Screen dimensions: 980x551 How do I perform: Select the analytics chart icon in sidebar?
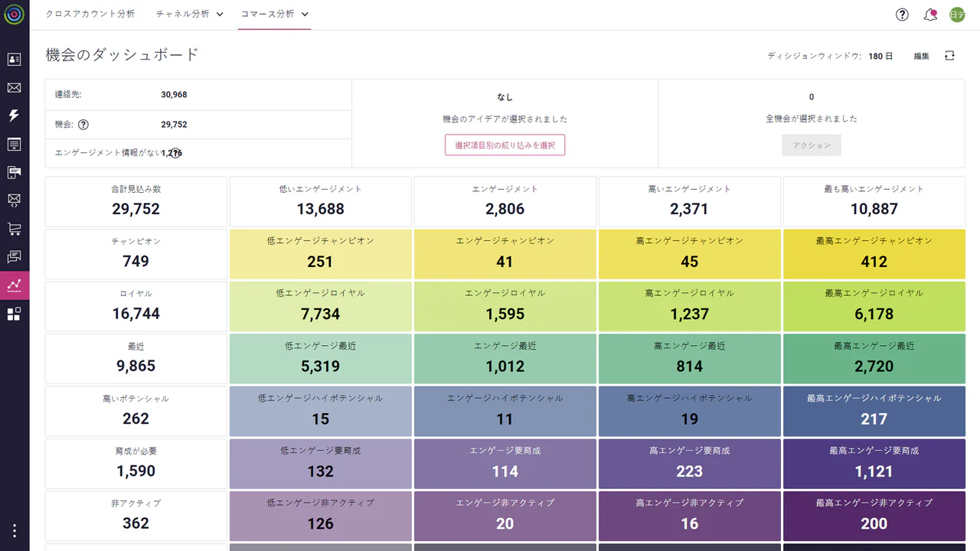click(x=14, y=285)
